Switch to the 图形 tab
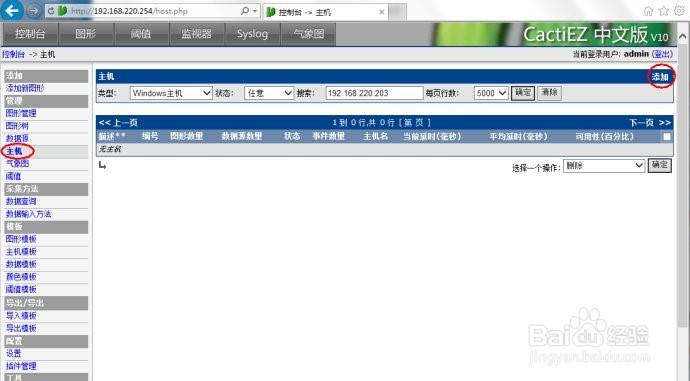The width and height of the screenshot is (690, 381). (x=85, y=34)
